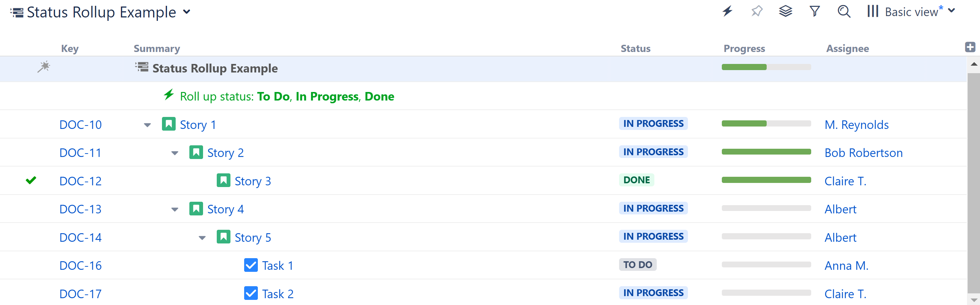Image resolution: width=980 pixels, height=305 pixels.
Task: Click the magic wand icon in first row
Action: click(44, 67)
